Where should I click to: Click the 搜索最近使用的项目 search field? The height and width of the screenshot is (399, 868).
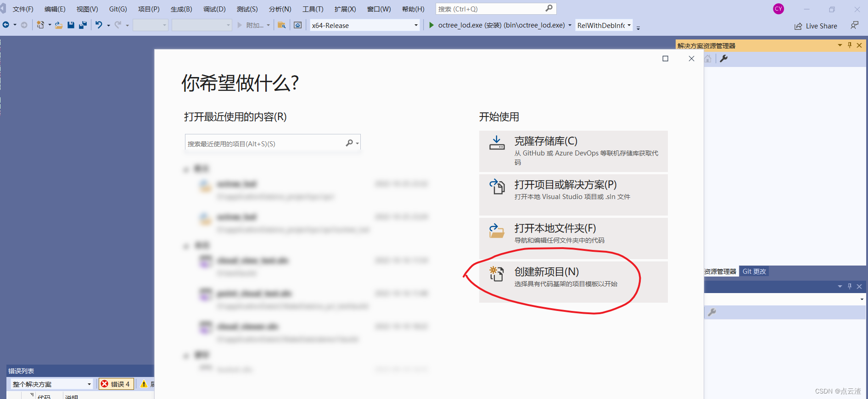(x=273, y=143)
